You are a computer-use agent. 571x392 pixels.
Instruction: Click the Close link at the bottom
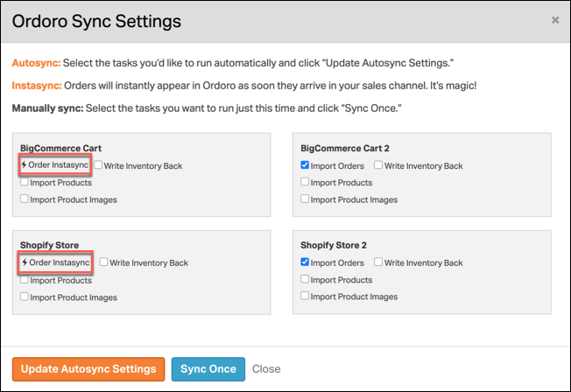(266, 369)
